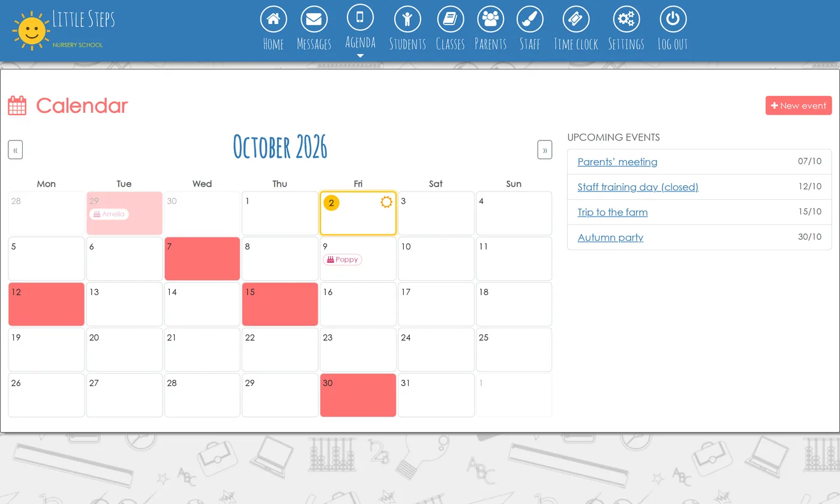Click the October 2026 month title
The image size is (840, 504).
[280, 148]
